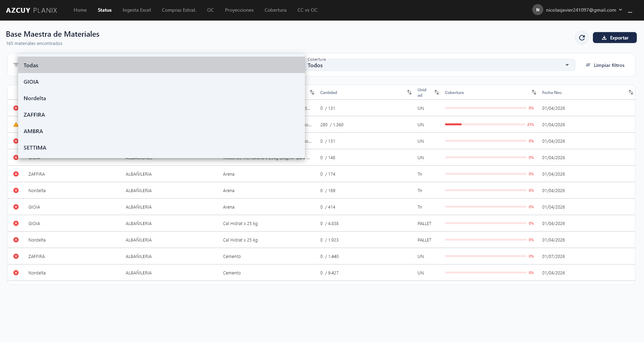Click 280 / 1.360 quantity cell
644x342 pixels.
coord(332,125)
